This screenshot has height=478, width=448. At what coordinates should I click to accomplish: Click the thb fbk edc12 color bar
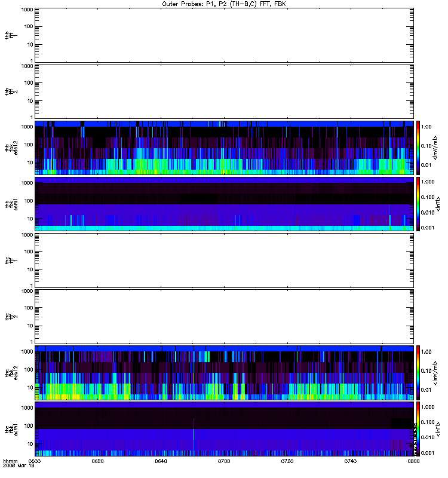[x=418, y=148]
